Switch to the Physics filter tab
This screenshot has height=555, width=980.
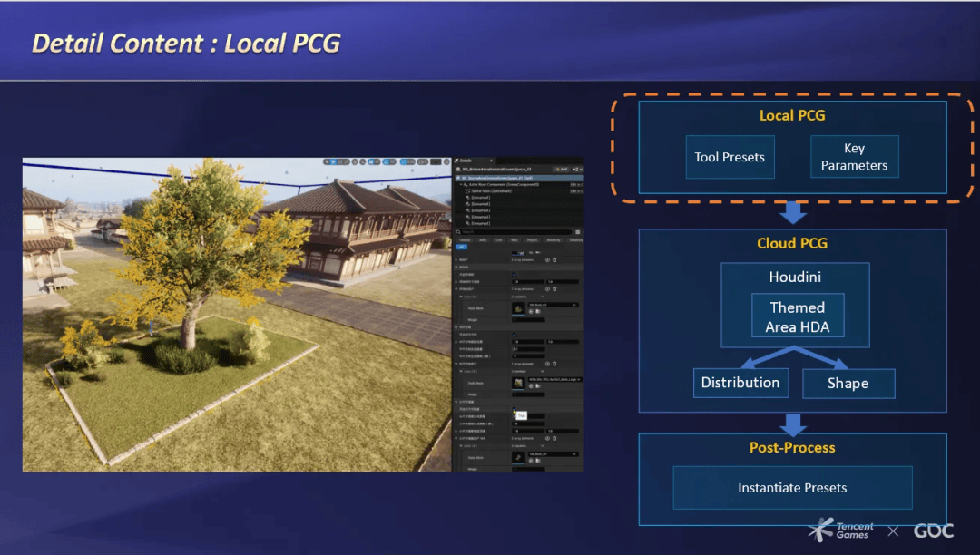point(532,240)
